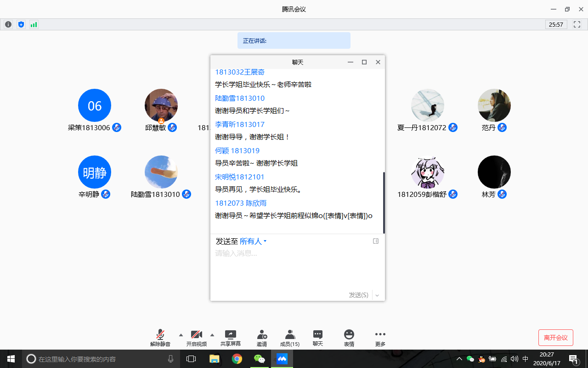Click sender name 宋明悦1812101
This screenshot has height=368, width=588.
(x=240, y=177)
